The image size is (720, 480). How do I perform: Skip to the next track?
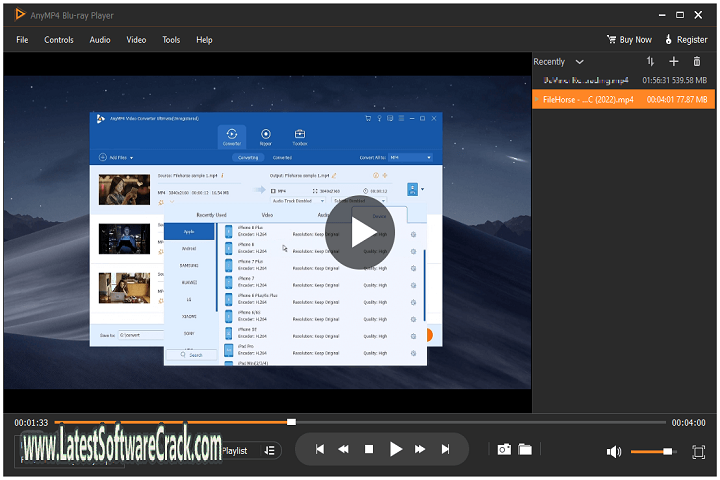pyautogui.click(x=446, y=450)
